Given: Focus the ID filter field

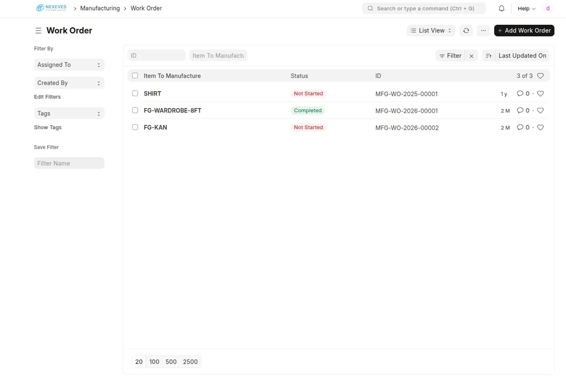Looking at the screenshot, I should click(156, 56).
